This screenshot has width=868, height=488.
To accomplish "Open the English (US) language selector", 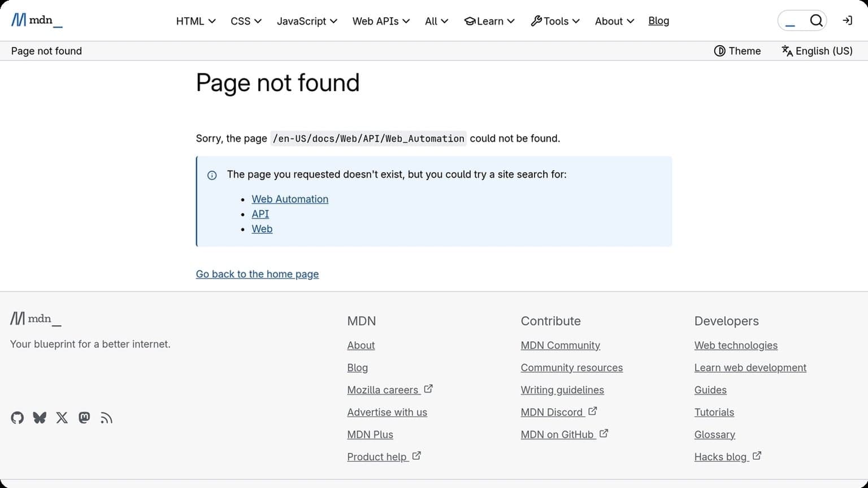I will (817, 51).
